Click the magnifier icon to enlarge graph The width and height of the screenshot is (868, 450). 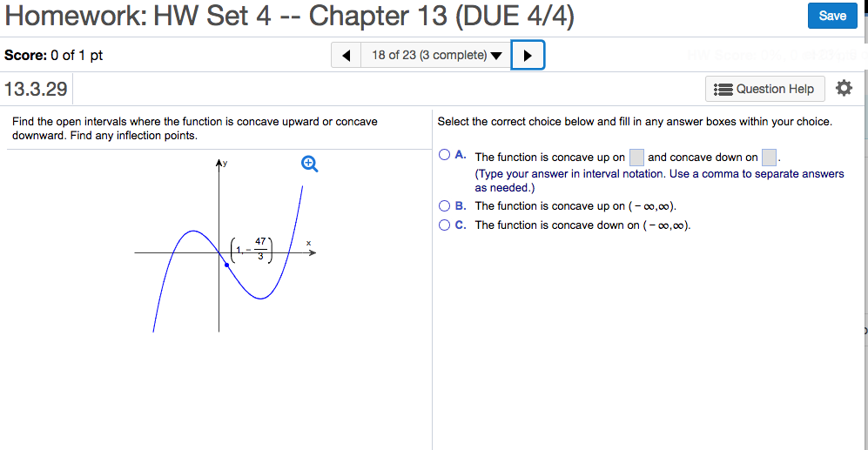pyautogui.click(x=309, y=164)
